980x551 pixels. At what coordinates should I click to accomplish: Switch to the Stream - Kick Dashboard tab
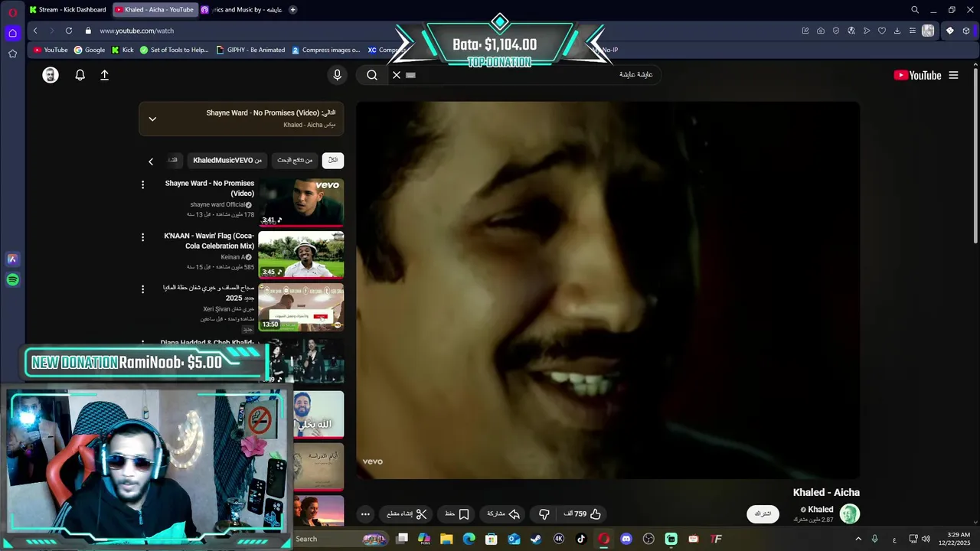(67, 10)
